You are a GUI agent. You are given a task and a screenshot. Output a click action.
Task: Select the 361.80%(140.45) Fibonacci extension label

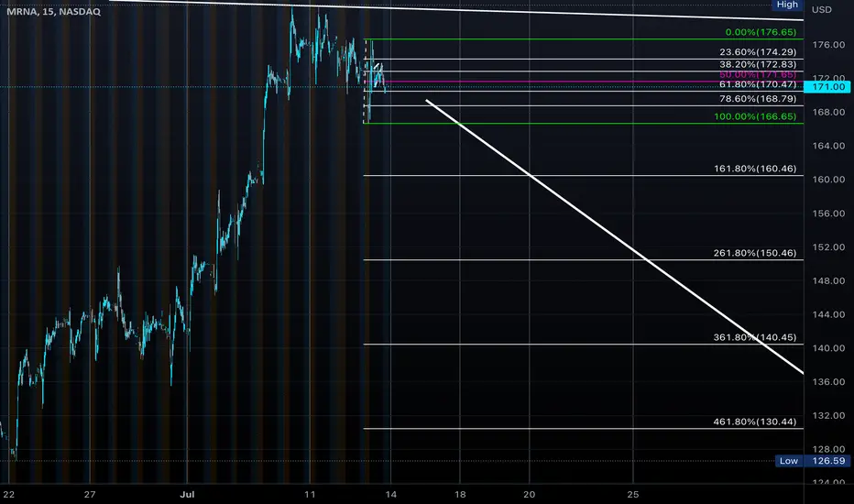(755, 338)
